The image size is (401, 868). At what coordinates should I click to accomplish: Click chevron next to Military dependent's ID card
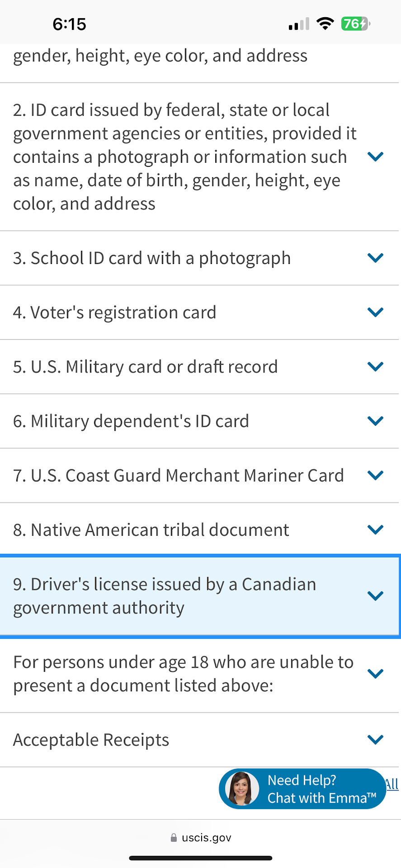(x=375, y=421)
